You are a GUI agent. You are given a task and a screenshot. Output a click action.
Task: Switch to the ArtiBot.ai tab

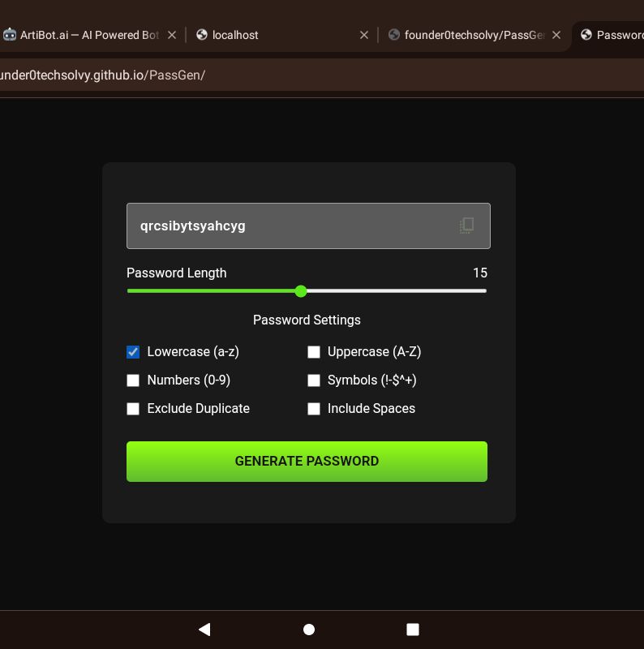click(89, 35)
